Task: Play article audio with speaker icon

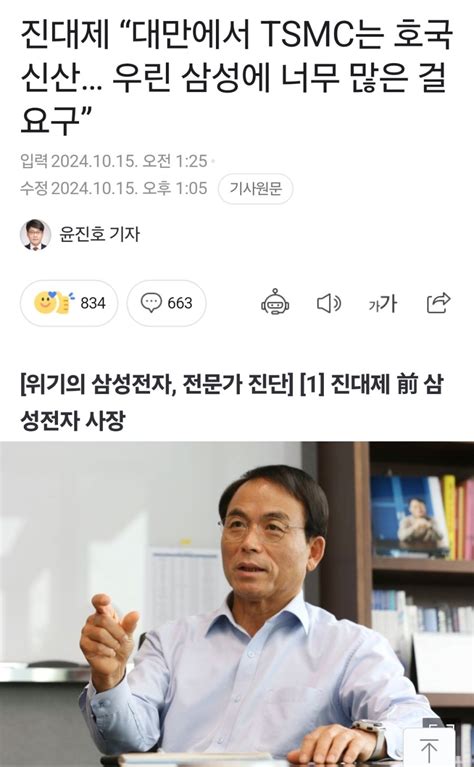Action: tap(329, 303)
